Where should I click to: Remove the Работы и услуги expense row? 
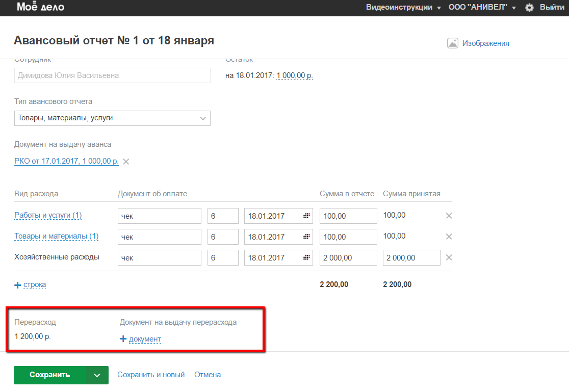449,216
